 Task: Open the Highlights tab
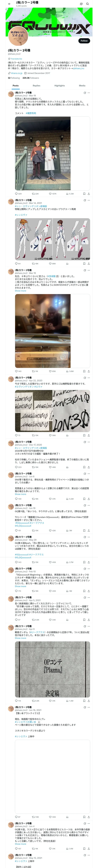point(60,86)
